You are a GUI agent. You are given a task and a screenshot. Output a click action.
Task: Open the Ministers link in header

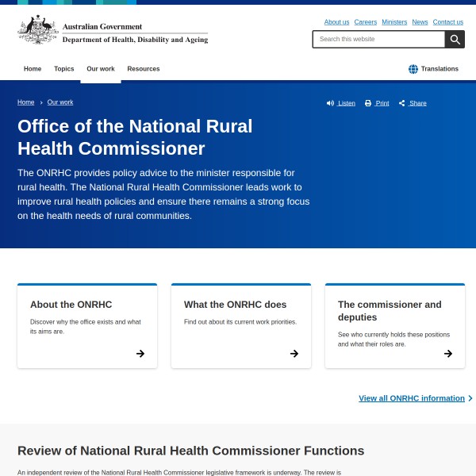pyautogui.click(x=394, y=22)
